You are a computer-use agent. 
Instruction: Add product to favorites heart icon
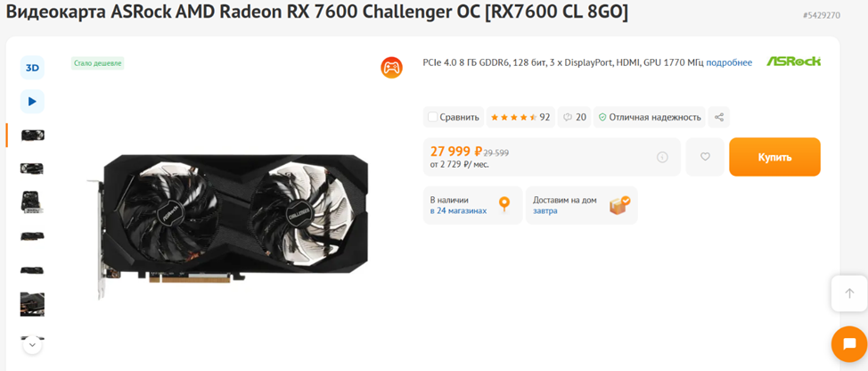(705, 157)
